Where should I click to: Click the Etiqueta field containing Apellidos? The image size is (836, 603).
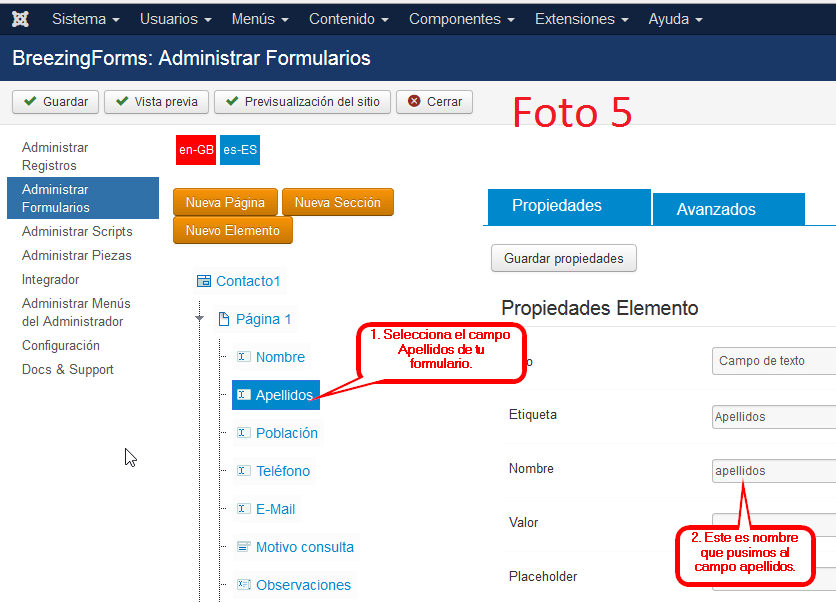(774, 416)
